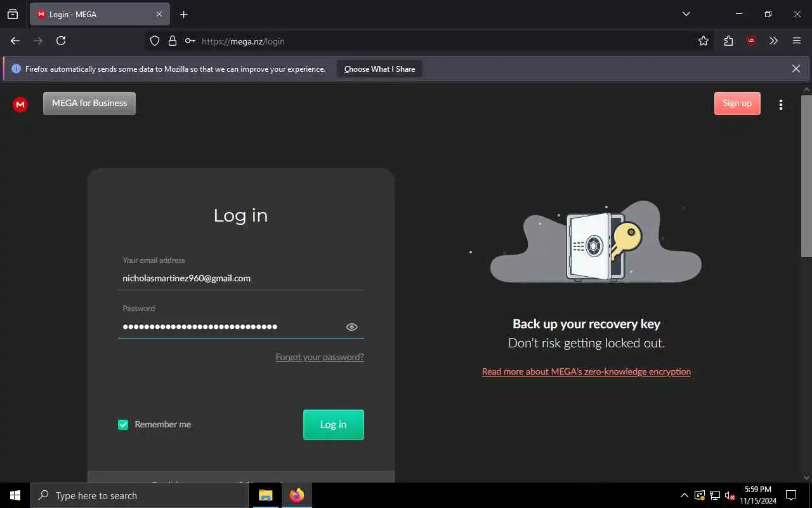Image resolution: width=812 pixels, height=508 pixels.
Task: Open the three-dot page menu
Action: [781, 104]
